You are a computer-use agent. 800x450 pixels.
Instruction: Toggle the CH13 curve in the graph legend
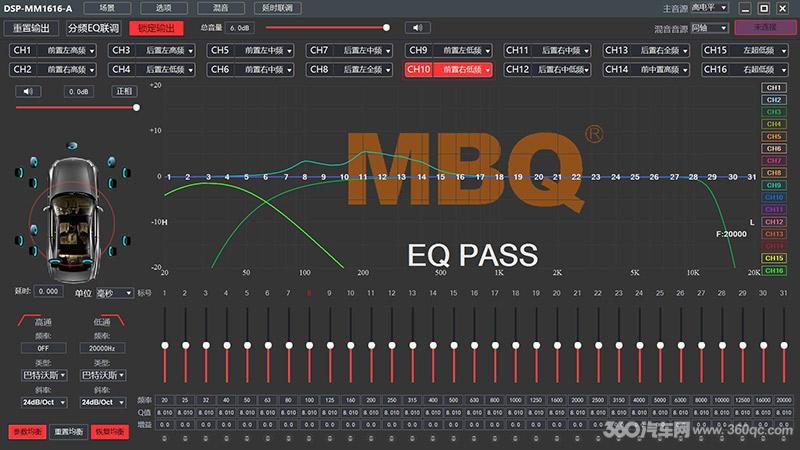click(774, 234)
